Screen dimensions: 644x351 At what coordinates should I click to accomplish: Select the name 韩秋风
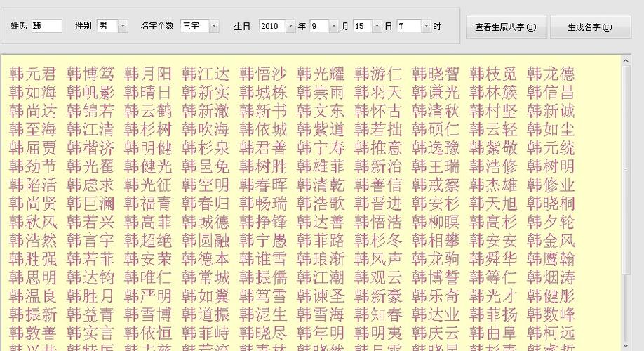click(x=32, y=222)
